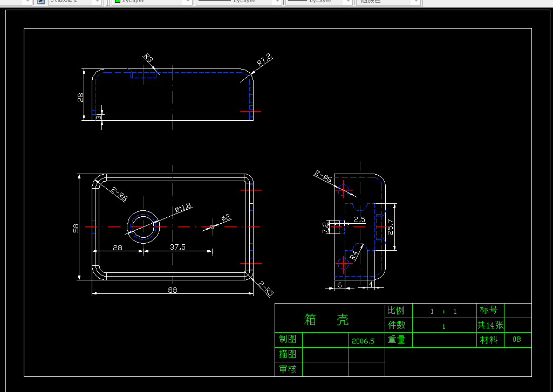
Task: Select the 2,5 dimension in side view
Action: point(360,219)
